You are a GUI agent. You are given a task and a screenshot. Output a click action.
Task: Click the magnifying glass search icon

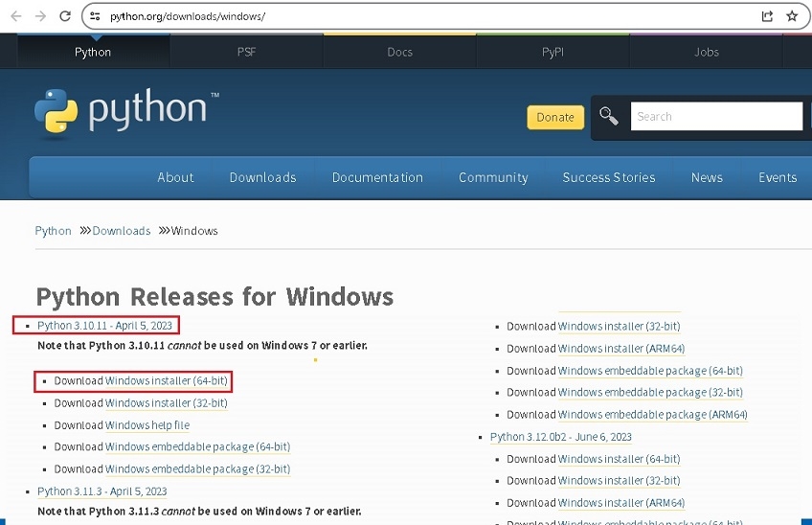pyautogui.click(x=609, y=117)
